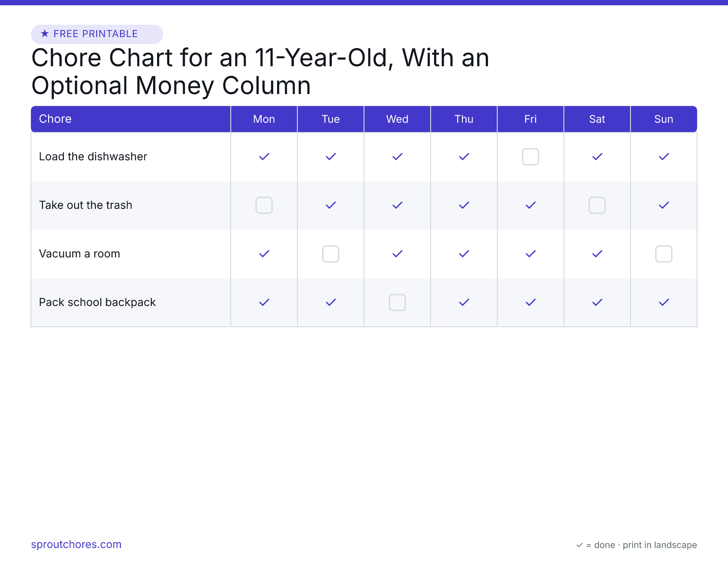The image size is (728, 563).
Task: Open the sproutchores.com link
Action: pos(76,544)
